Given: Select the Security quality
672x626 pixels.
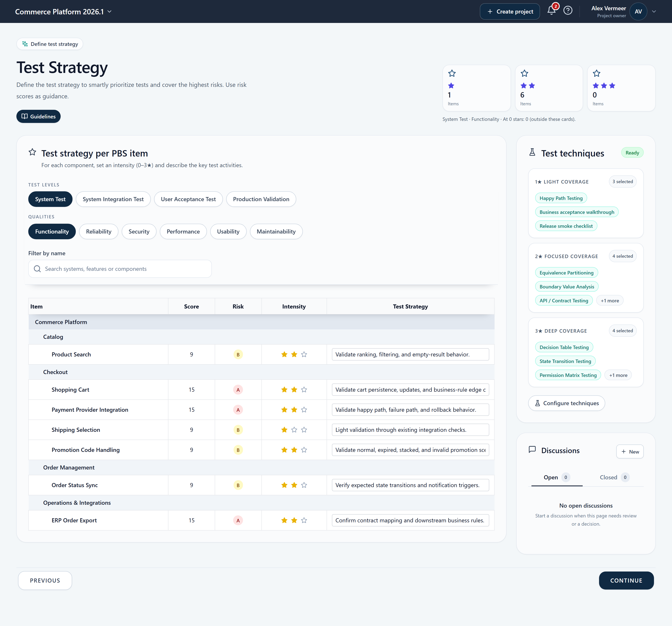Looking at the screenshot, I should click(139, 231).
